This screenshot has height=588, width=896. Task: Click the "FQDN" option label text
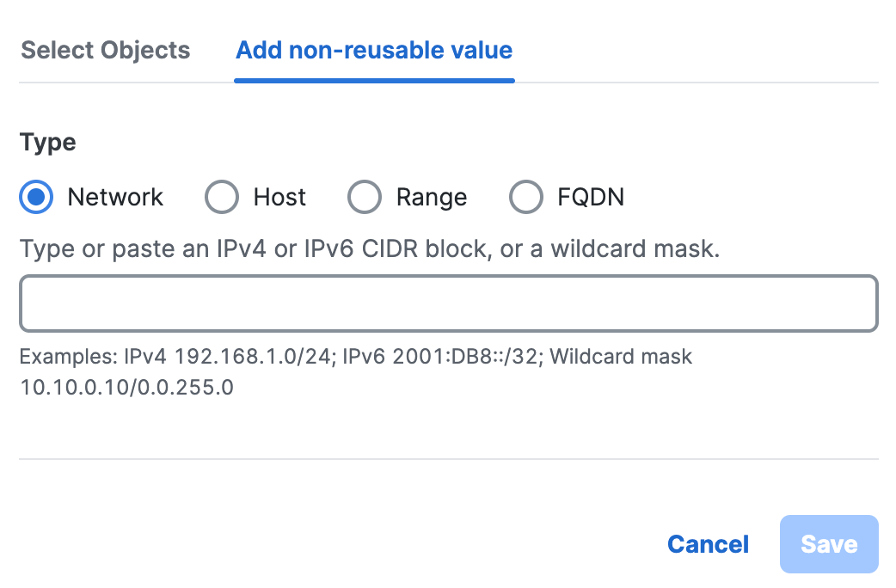click(x=590, y=198)
